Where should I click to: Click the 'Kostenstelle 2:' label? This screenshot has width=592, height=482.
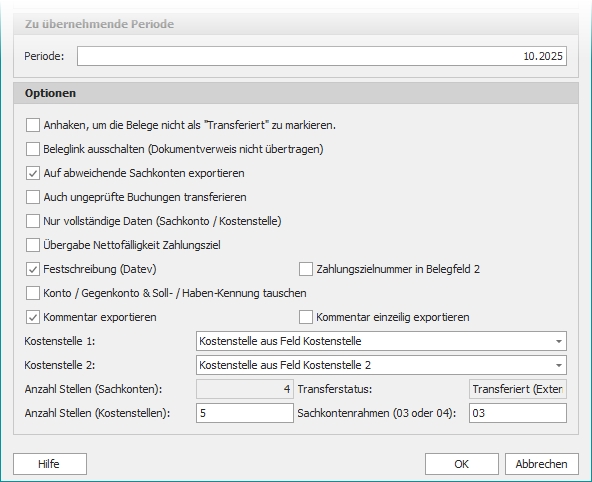pos(60,365)
